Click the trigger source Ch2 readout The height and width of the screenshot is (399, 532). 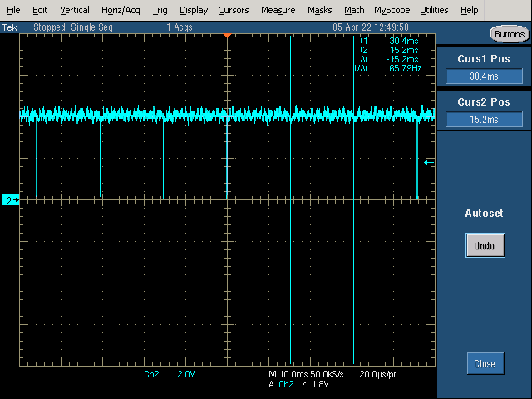(286, 384)
